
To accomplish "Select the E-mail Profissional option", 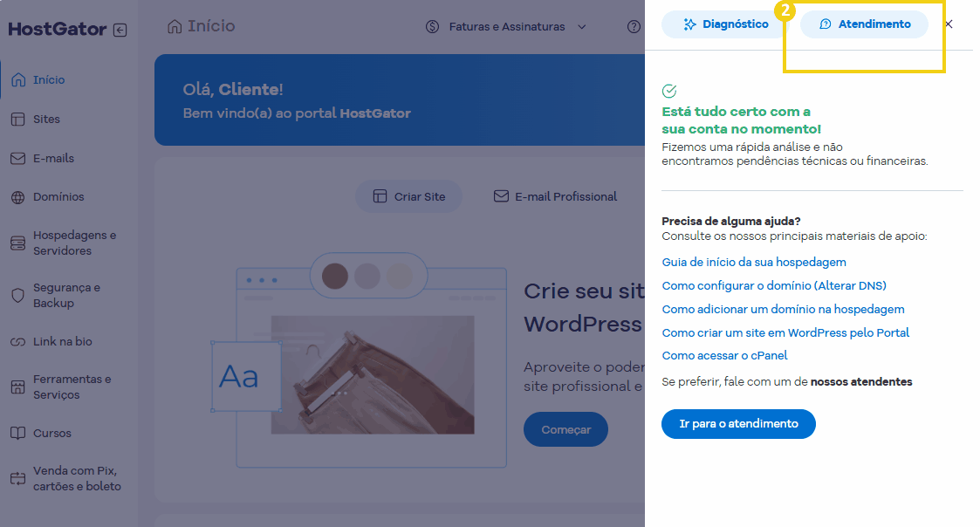I will click(x=555, y=197).
